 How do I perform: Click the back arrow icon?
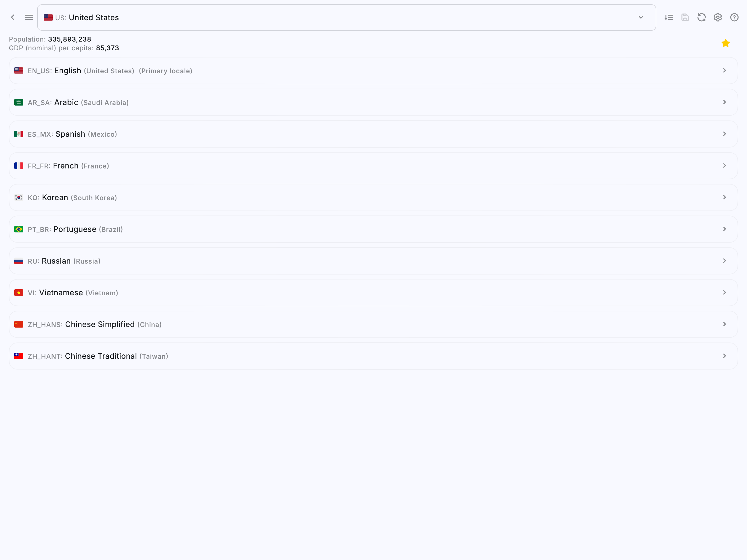tap(13, 17)
